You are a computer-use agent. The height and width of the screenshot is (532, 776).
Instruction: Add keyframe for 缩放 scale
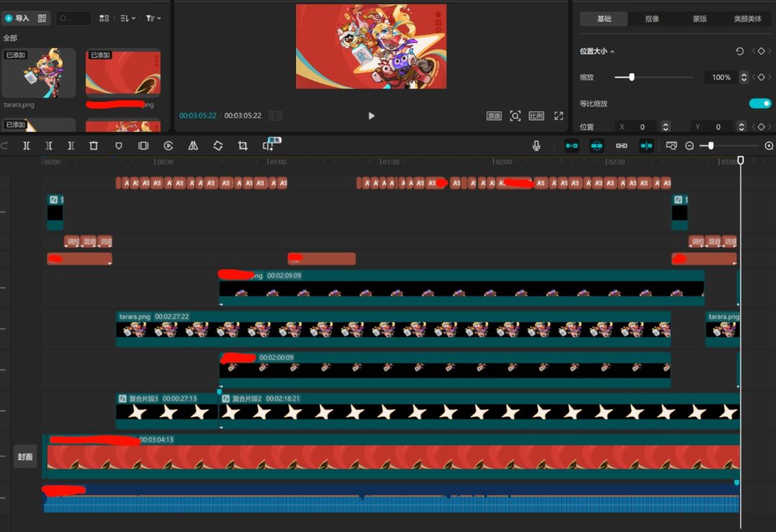point(761,77)
